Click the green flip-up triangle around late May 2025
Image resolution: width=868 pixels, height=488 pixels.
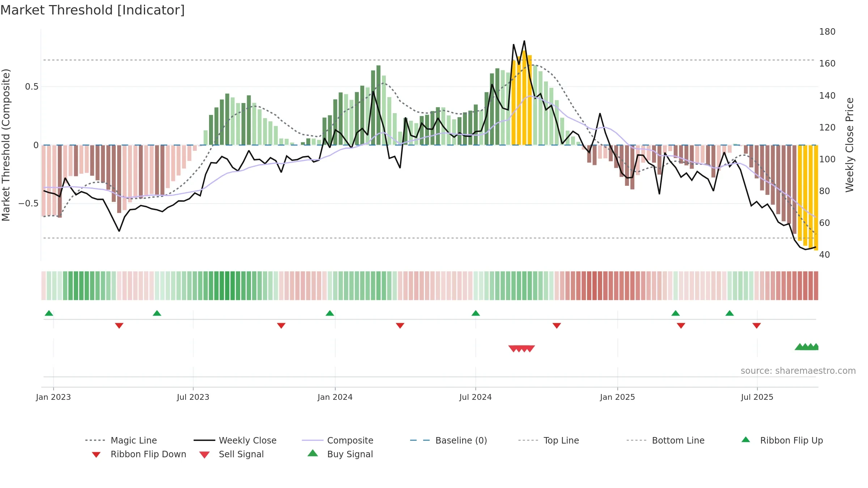[x=729, y=313]
